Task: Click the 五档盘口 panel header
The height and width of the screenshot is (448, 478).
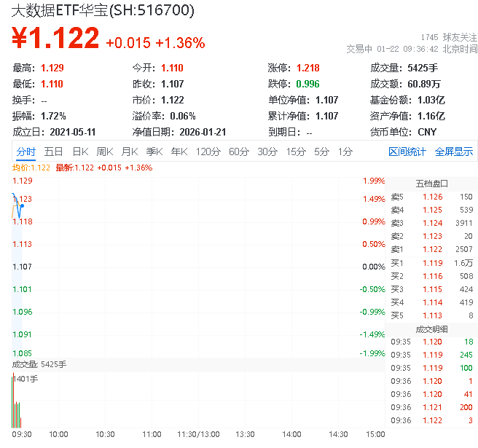Action: pyautogui.click(x=431, y=184)
